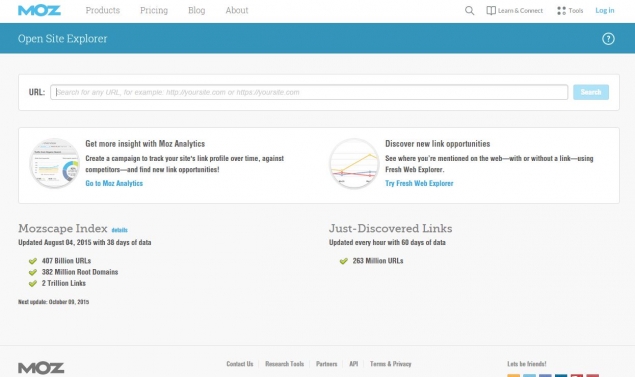Click the Tools grid icon
This screenshot has width=635, height=377.
(x=561, y=11)
